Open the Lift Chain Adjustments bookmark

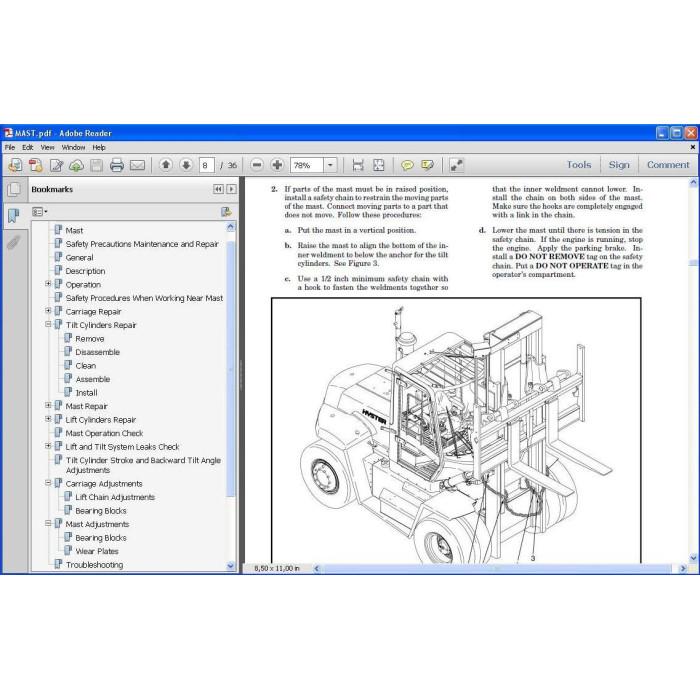tap(115, 497)
